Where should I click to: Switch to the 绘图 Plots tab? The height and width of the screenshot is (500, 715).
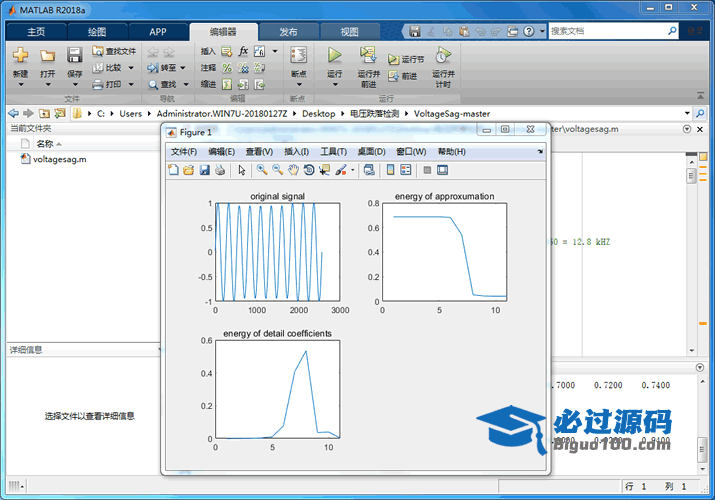coord(97,32)
